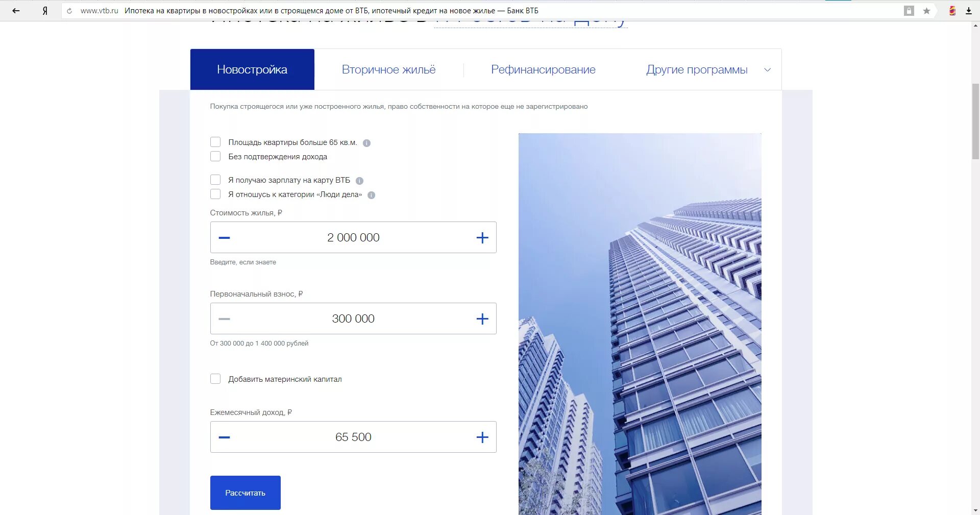980x515 pixels.
Task: Show info tooltip for apartment area over 65 sq.m.
Action: (x=366, y=143)
